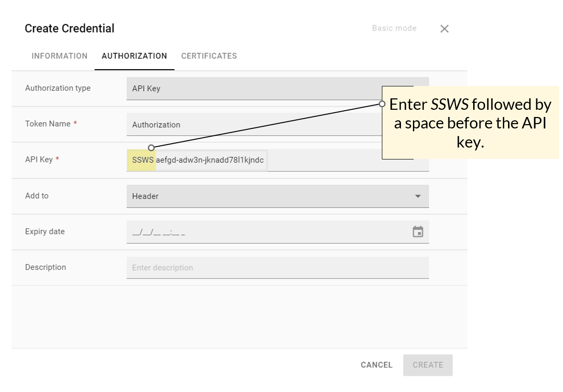The image size is (563, 392).
Task: Click the Cancel button
Action: (x=377, y=365)
